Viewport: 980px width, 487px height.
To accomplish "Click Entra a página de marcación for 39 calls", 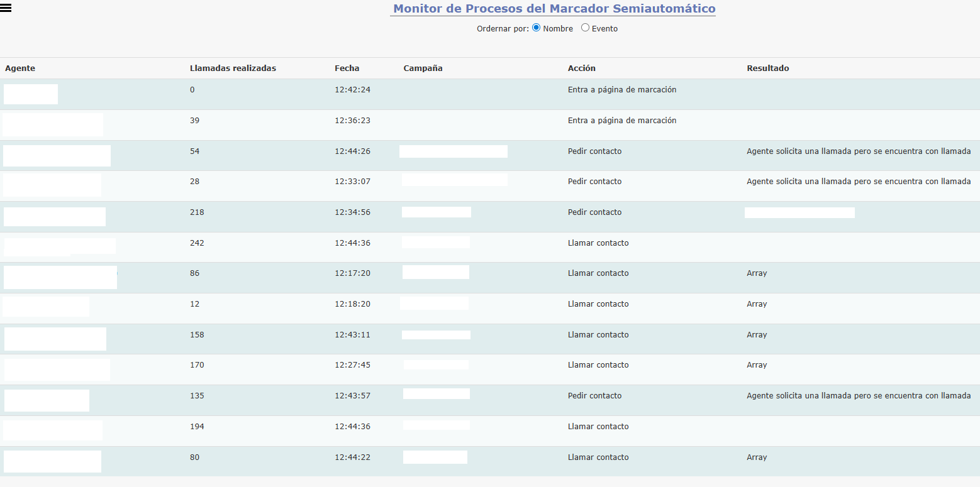I will pos(621,121).
